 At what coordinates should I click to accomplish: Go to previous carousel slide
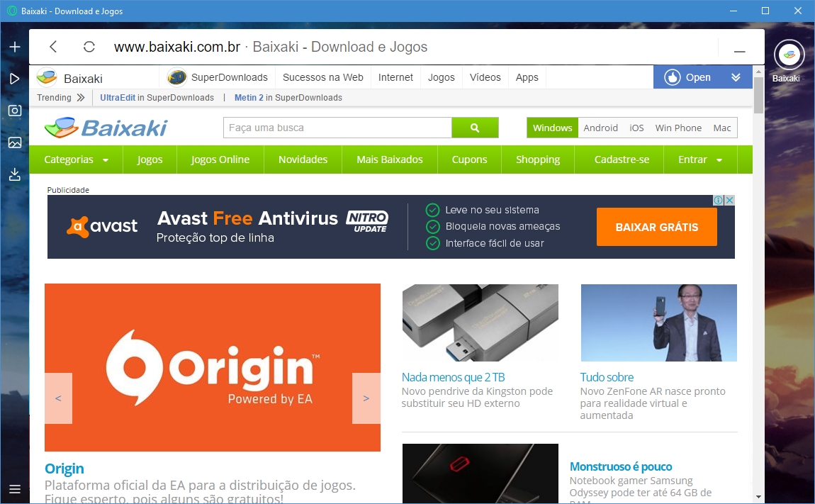[58, 398]
